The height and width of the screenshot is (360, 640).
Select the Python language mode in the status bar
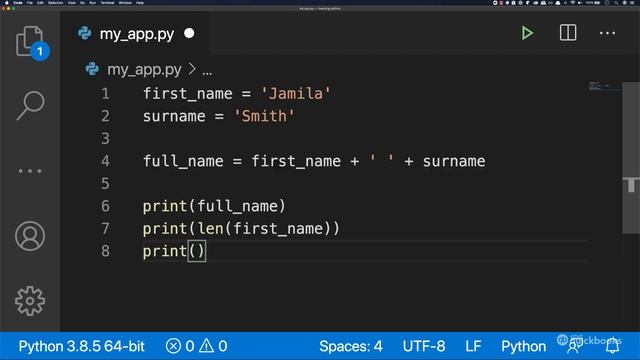pos(523,346)
